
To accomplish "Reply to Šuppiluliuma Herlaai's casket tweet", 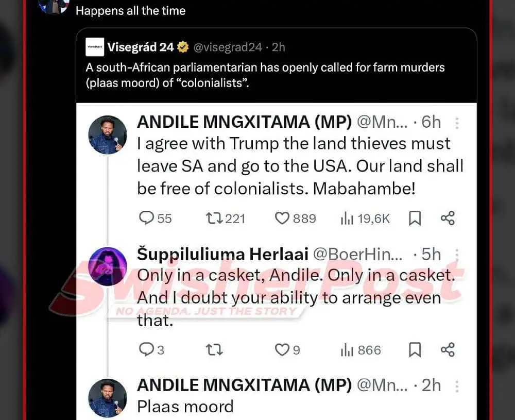I will (x=147, y=350).
